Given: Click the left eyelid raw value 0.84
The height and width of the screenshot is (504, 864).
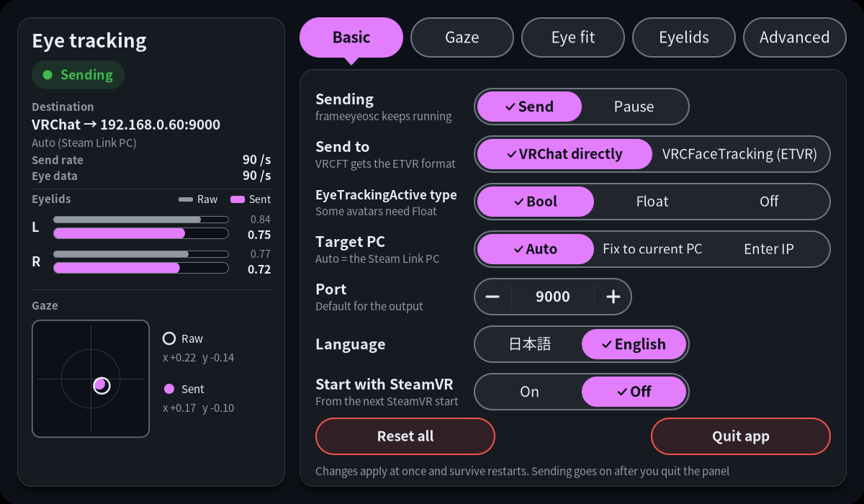Looking at the screenshot, I should click(x=261, y=220).
